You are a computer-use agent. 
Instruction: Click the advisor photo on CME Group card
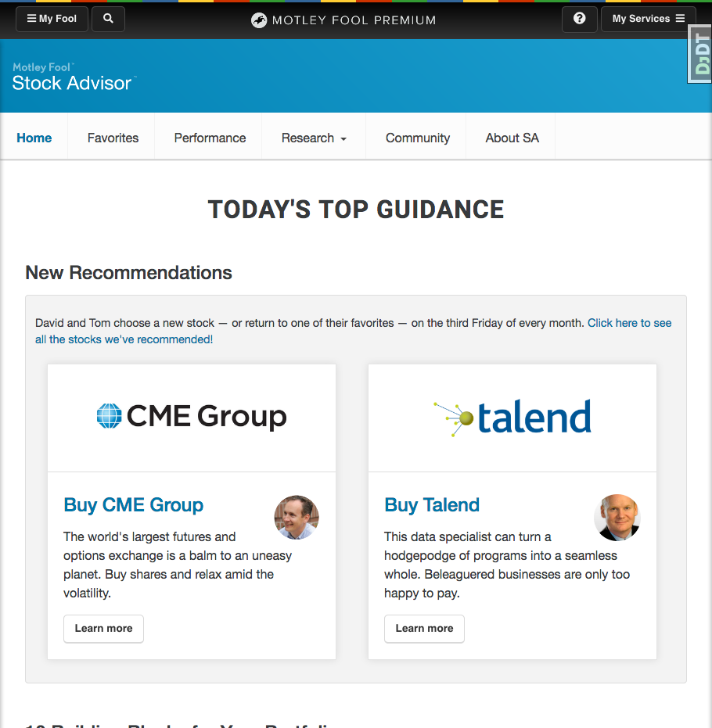tap(297, 517)
